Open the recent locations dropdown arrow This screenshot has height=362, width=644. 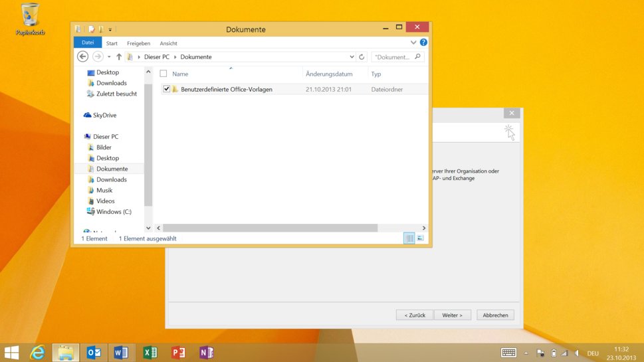point(110,57)
